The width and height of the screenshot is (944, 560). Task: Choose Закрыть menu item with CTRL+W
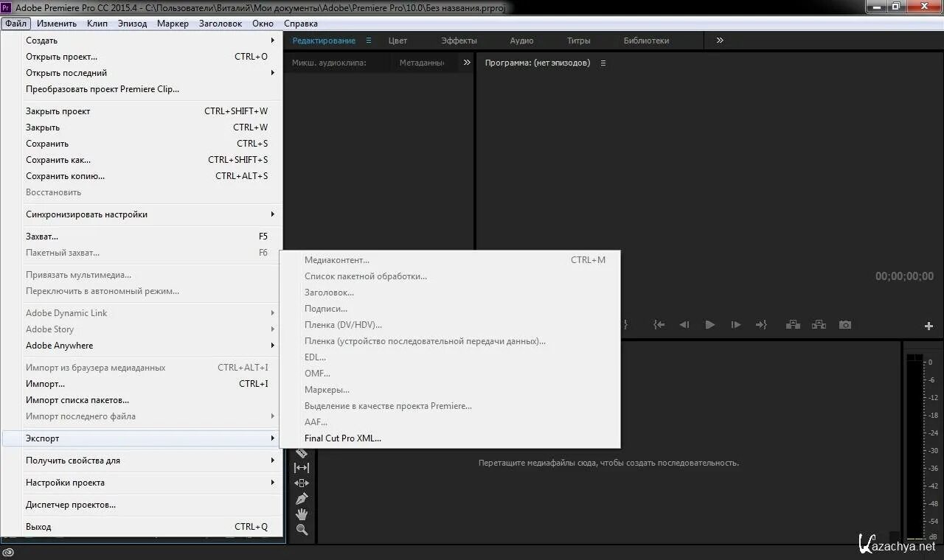142,127
